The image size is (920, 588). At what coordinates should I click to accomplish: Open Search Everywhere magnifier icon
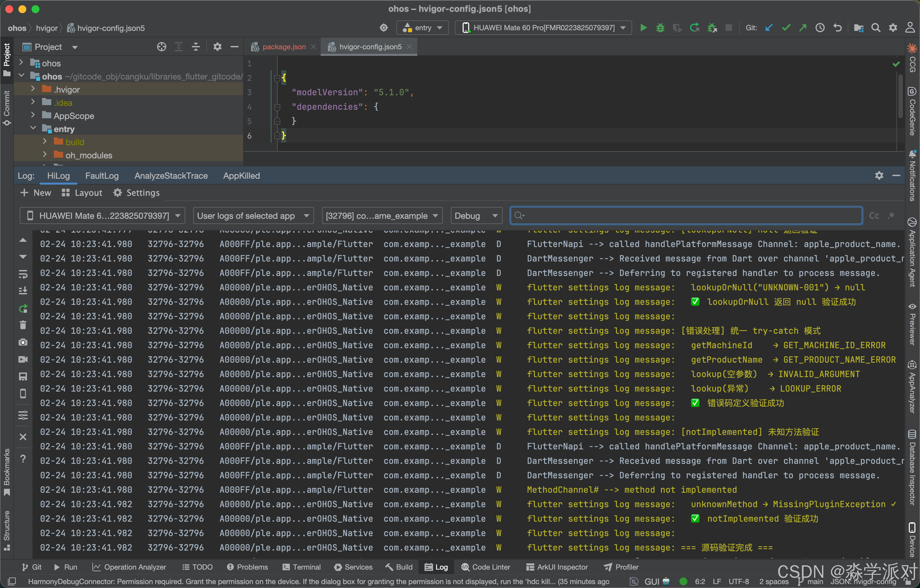coord(876,28)
